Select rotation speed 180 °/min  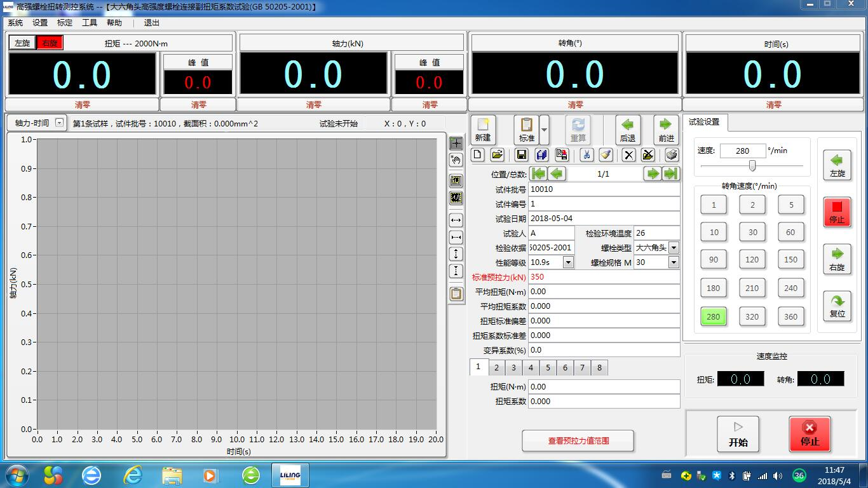tap(714, 288)
